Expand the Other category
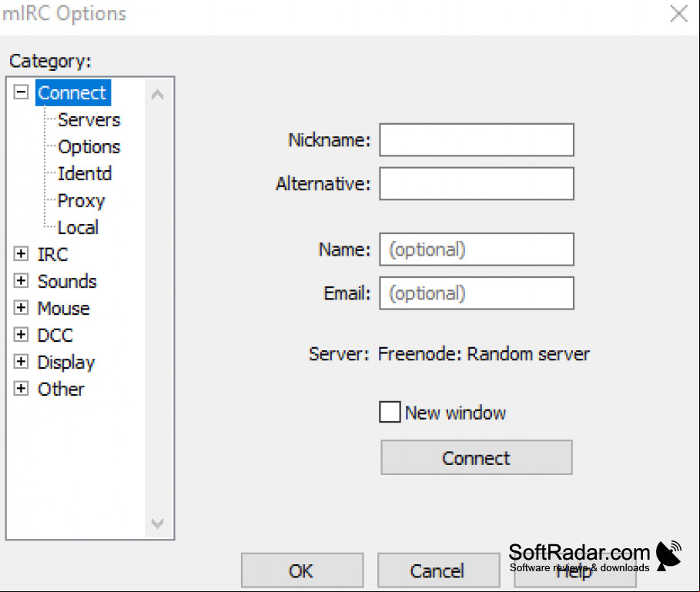The width and height of the screenshot is (700, 592). click(21, 389)
